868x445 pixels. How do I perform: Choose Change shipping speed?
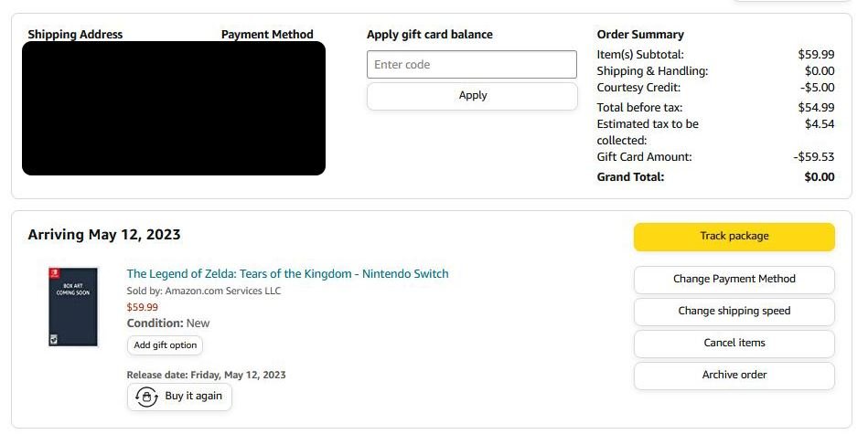[734, 312]
